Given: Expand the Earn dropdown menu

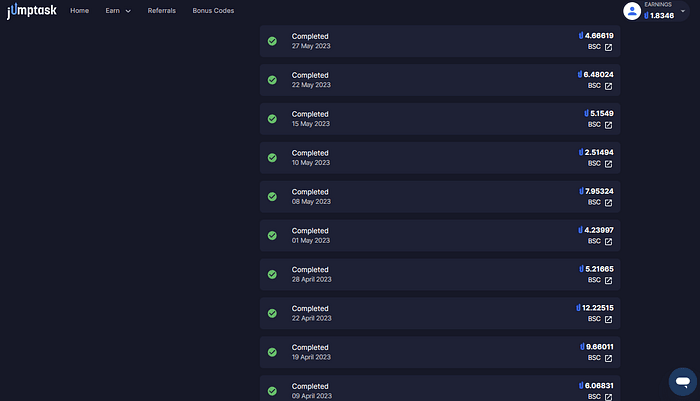Looking at the screenshot, I should point(118,11).
